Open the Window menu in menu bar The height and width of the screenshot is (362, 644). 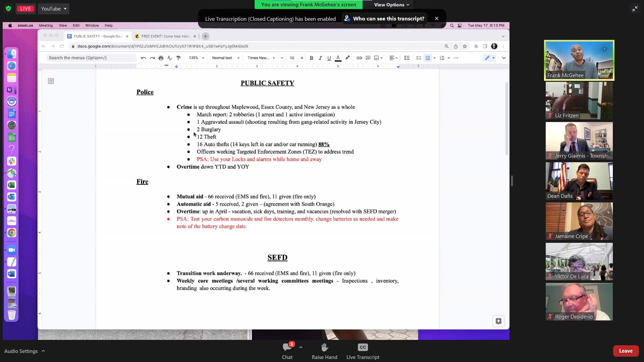click(x=92, y=25)
